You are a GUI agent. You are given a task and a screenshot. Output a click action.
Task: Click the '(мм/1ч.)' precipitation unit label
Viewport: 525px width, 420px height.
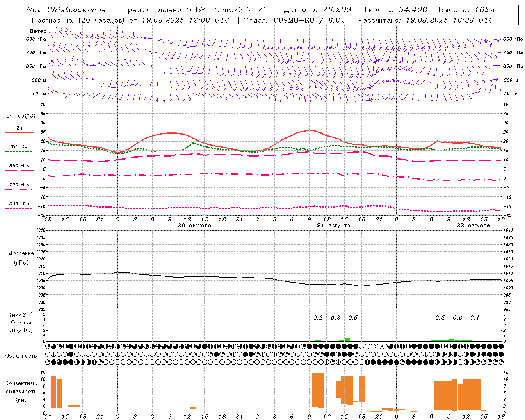[x=21, y=330]
